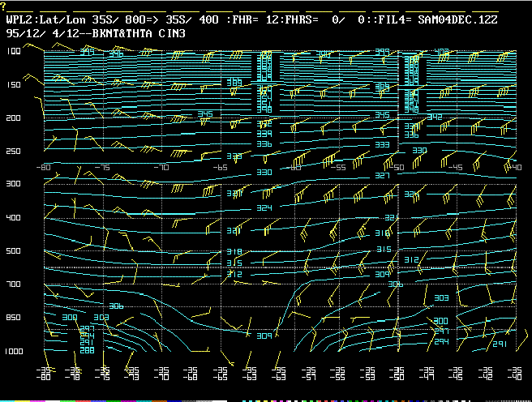The width and height of the screenshot is (532, 402).
Task: Click the theta contour label 327
Action: click(x=383, y=176)
